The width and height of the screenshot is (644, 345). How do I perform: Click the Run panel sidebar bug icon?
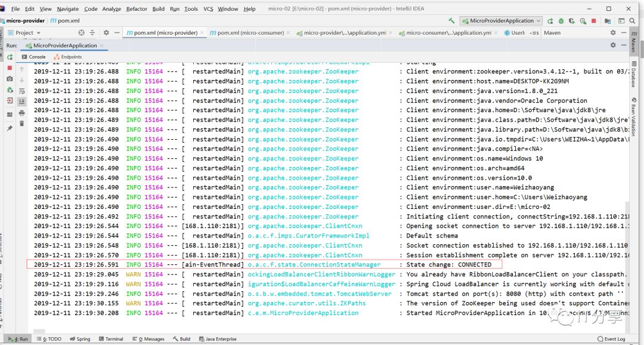[10, 90]
